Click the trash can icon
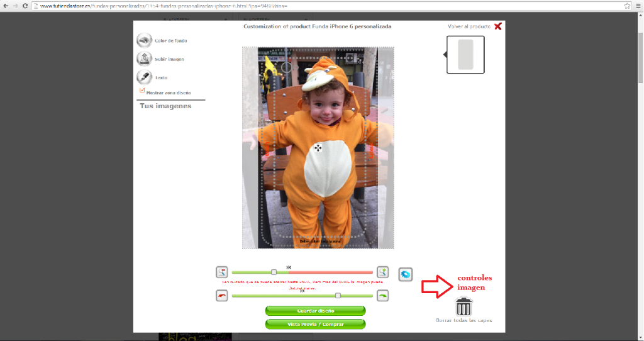Viewport: 644px width, 341px height. (x=464, y=306)
